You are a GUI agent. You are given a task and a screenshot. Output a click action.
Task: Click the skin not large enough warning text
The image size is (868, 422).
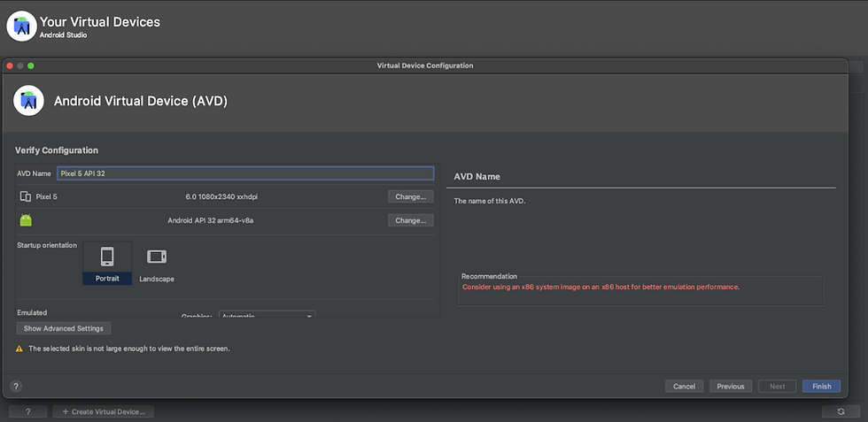(x=129, y=349)
